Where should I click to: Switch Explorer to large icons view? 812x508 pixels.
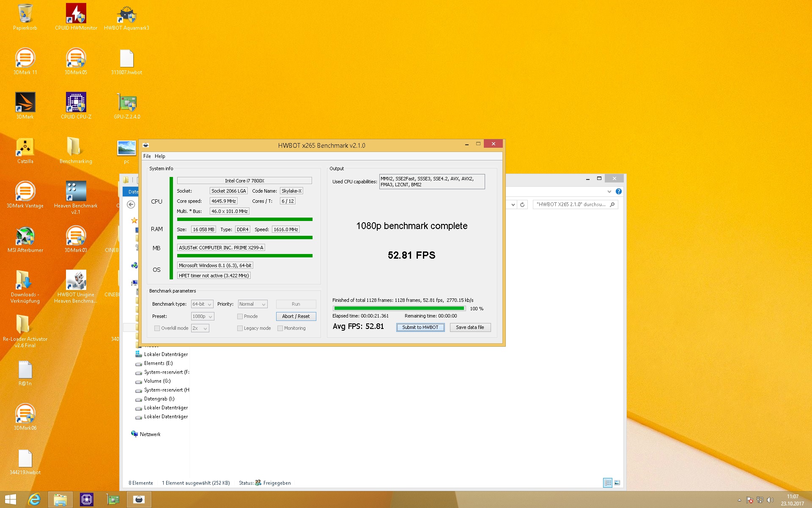click(617, 483)
